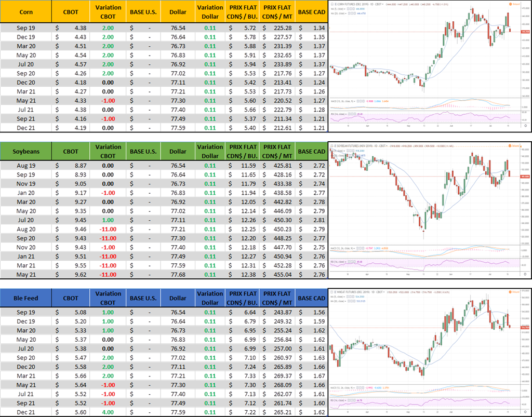Select the Soybeans table header
The height and width of the screenshot is (417, 532).
point(26,152)
